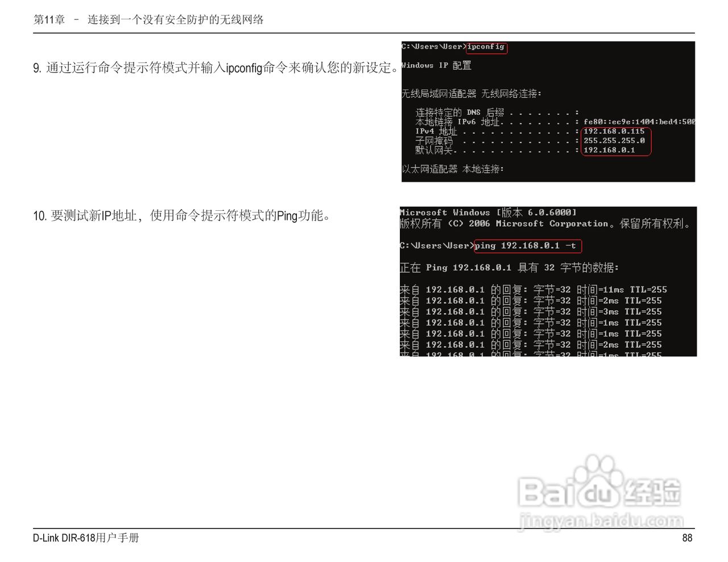
Task: Select the red-boxed ping 192.168.0.1 -t command
Action: pos(527,246)
